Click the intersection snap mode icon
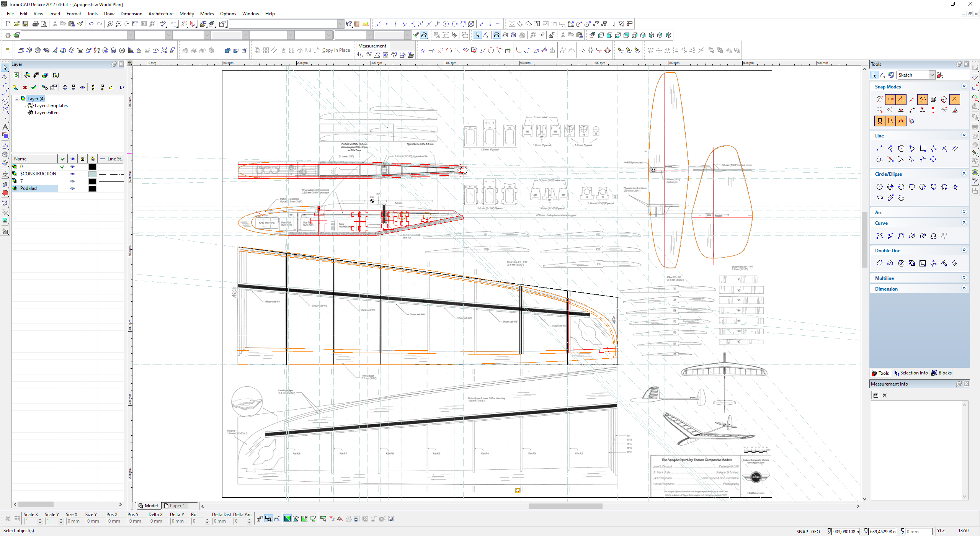 click(x=955, y=99)
